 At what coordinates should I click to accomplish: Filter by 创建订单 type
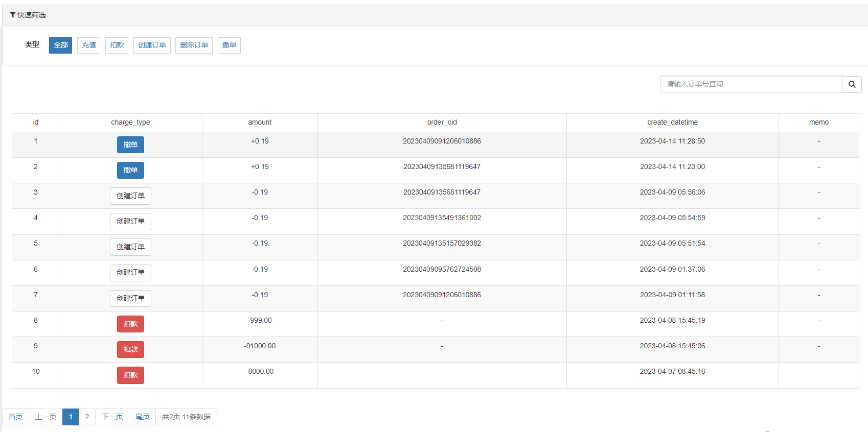(x=152, y=45)
